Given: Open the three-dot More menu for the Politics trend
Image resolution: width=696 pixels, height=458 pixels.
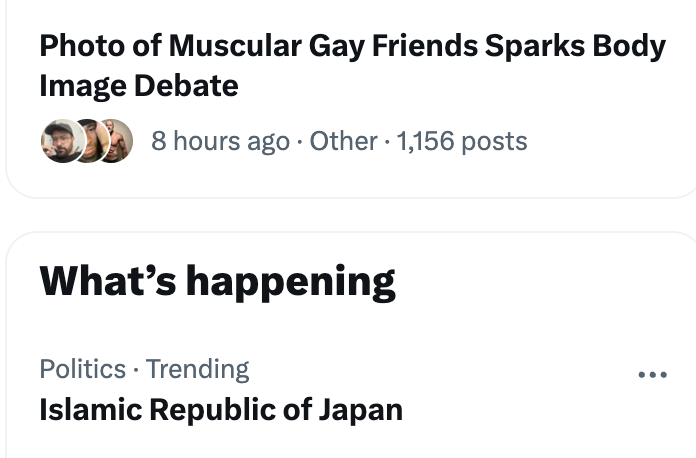Looking at the screenshot, I should (652, 375).
